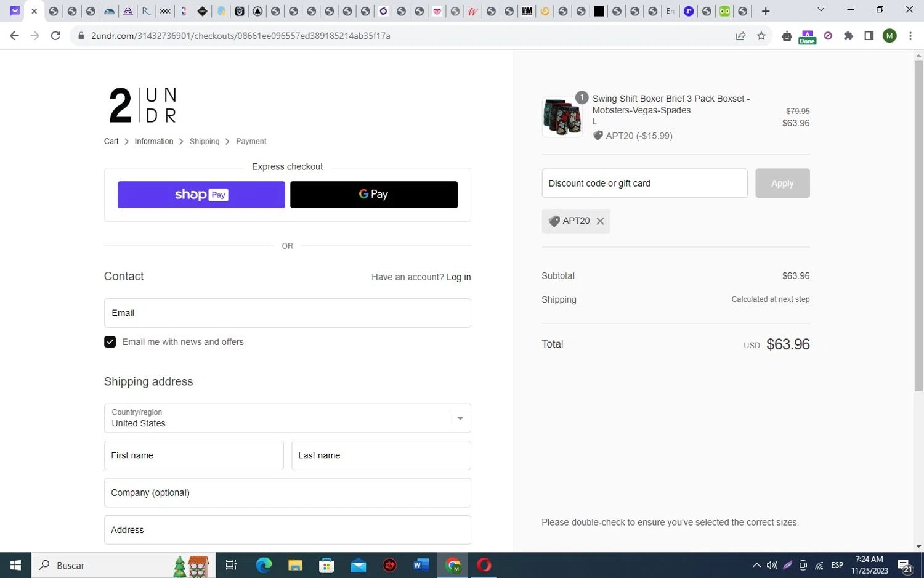
Task: Toggle the Chrome side panel
Action: [x=869, y=36]
